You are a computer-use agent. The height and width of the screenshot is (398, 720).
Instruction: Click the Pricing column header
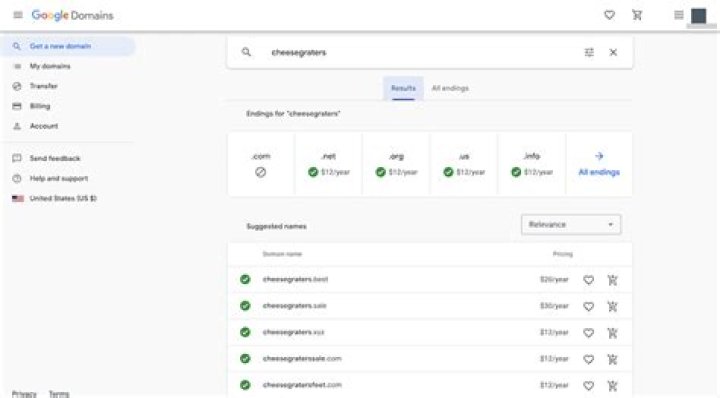coord(562,254)
